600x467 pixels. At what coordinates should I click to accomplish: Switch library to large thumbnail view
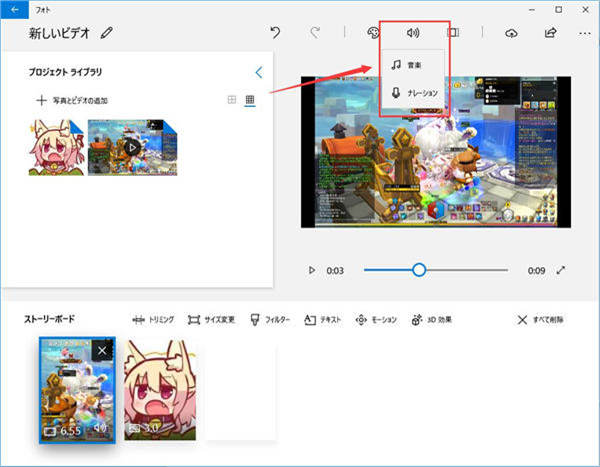point(232,100)
